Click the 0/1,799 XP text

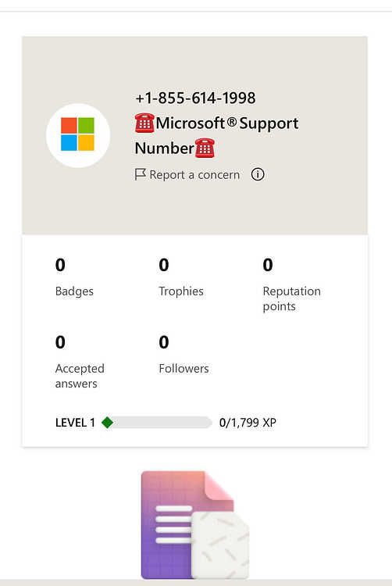point(248,423)
